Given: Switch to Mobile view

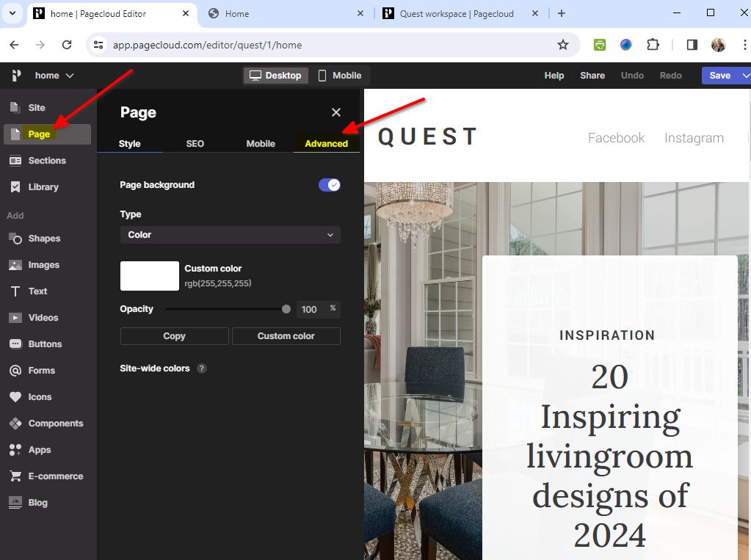Looking at the screenshot, I should (x=340, y=76).
